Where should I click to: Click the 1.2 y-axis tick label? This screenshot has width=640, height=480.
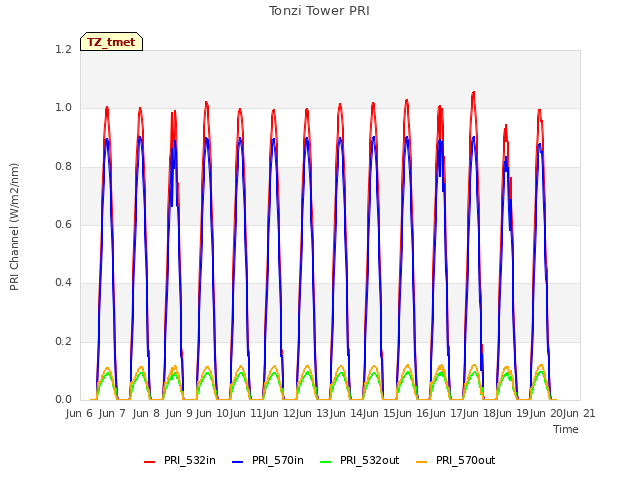(x=63, y=49)
